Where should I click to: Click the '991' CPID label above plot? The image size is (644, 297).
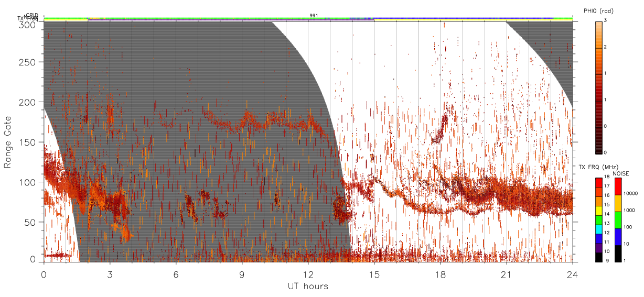pos(314,16)
